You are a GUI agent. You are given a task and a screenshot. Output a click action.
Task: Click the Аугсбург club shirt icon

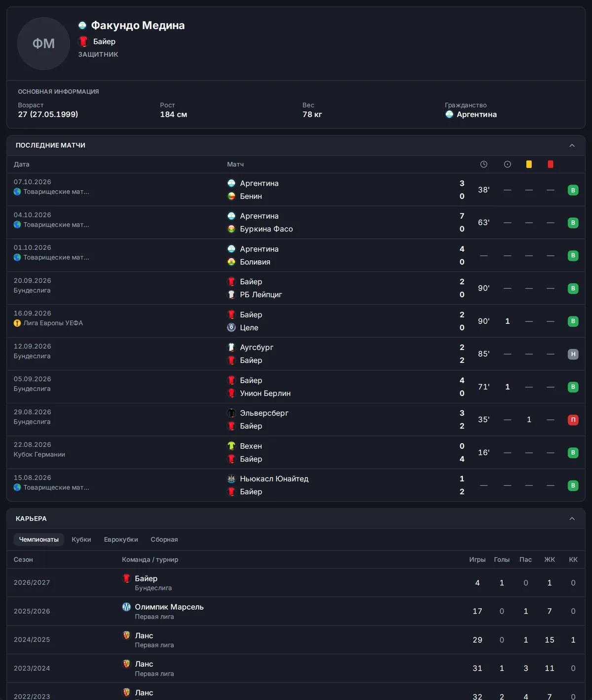[x=231, y=348]
